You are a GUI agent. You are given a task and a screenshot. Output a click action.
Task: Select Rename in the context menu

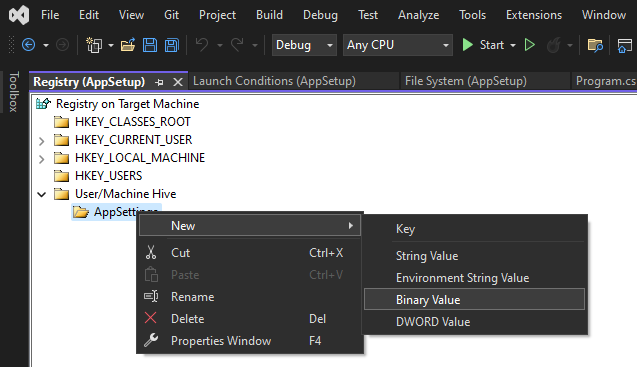coord(193,297)
